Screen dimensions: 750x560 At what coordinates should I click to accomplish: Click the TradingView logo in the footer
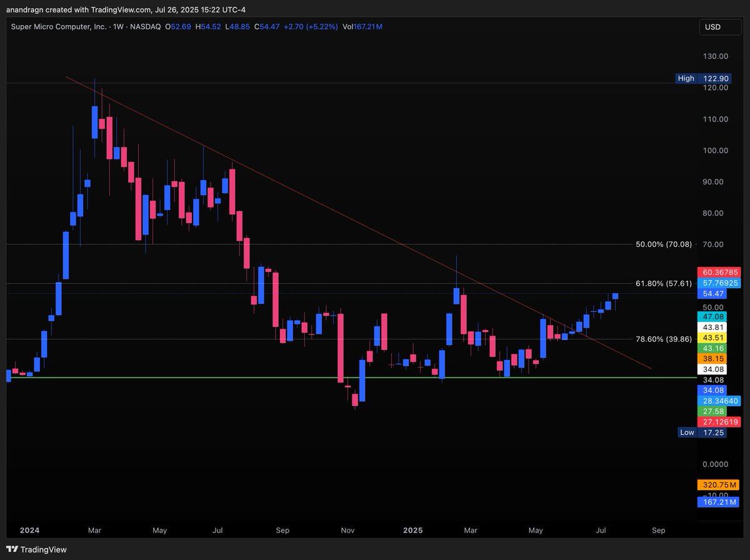click(x=36, y=549)
